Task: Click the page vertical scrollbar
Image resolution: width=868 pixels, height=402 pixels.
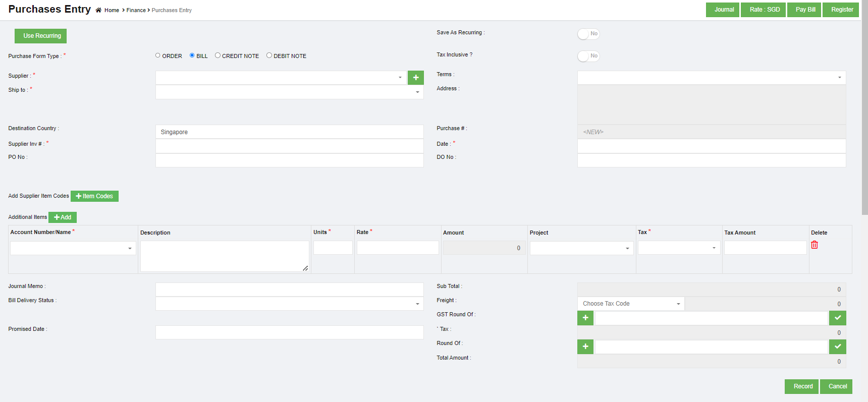Action: click(864, 111)
